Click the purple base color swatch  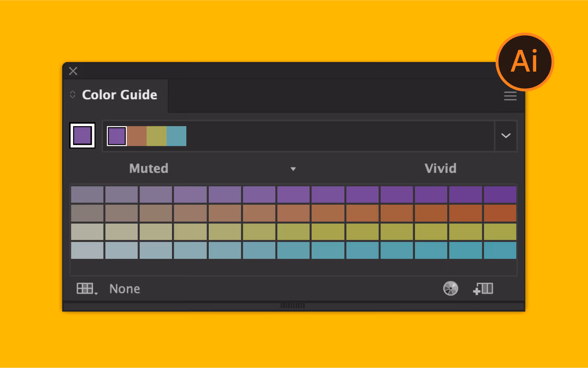82,136
